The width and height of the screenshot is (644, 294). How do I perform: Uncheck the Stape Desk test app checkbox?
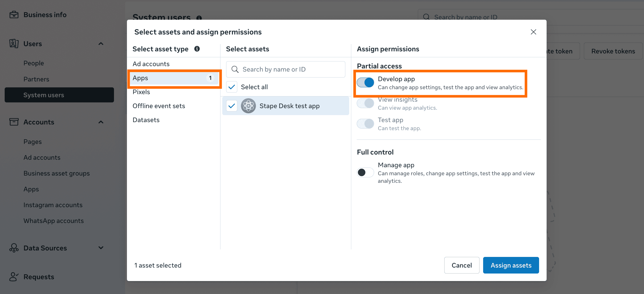[232, 106]
